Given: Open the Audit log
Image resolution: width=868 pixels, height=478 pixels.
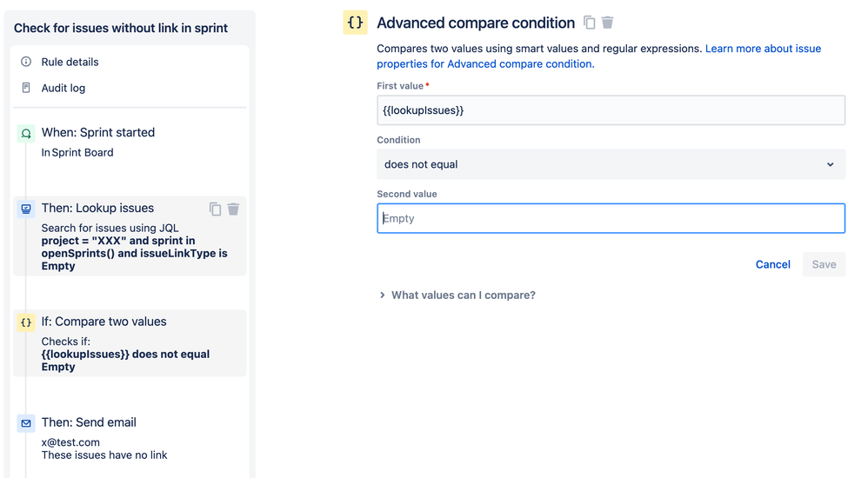Looking at the screenshot, I should coord(63,88).
